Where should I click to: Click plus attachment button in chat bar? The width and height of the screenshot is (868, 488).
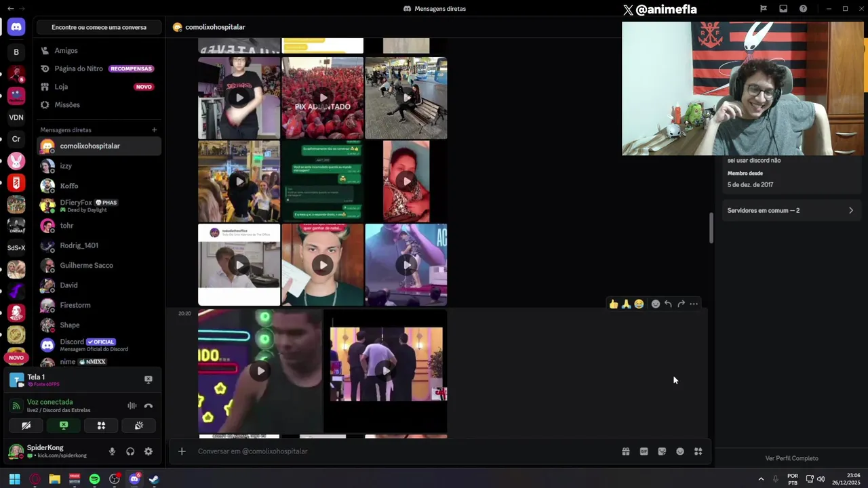[x=182, y=451]
